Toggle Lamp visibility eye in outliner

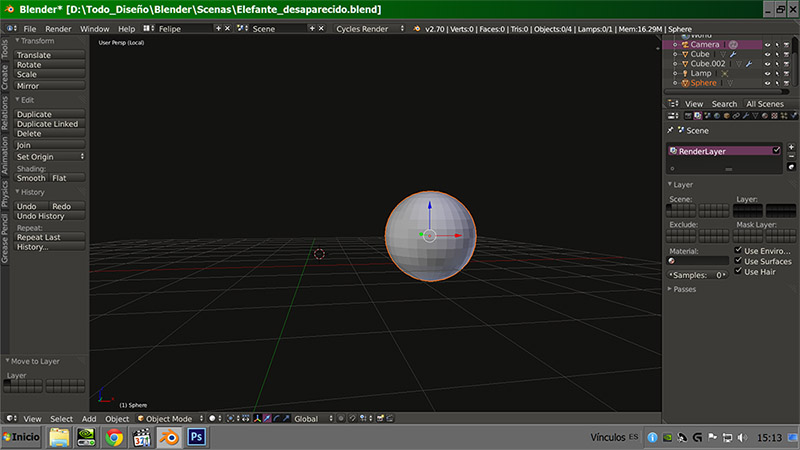(767, 73)
